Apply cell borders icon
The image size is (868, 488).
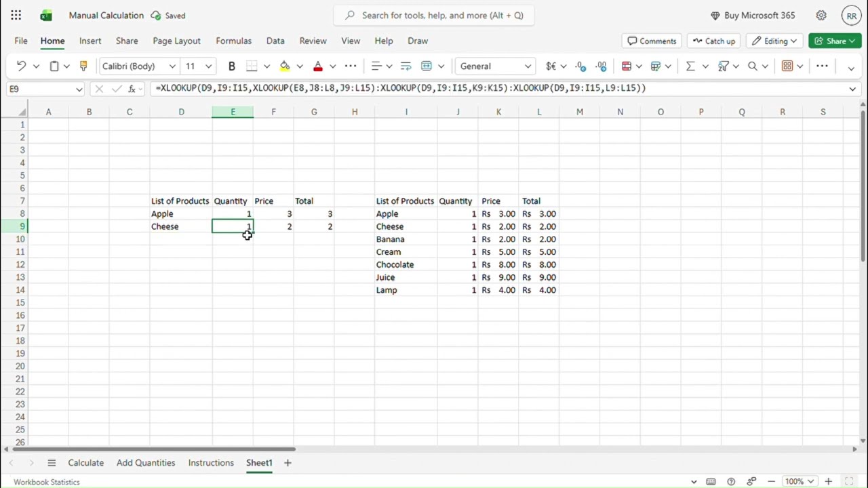coord(252,66)
